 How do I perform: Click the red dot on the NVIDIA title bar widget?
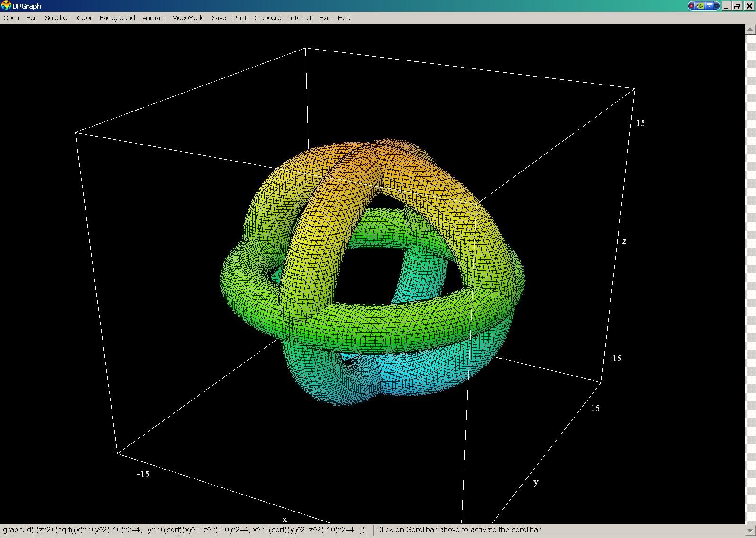692,6
